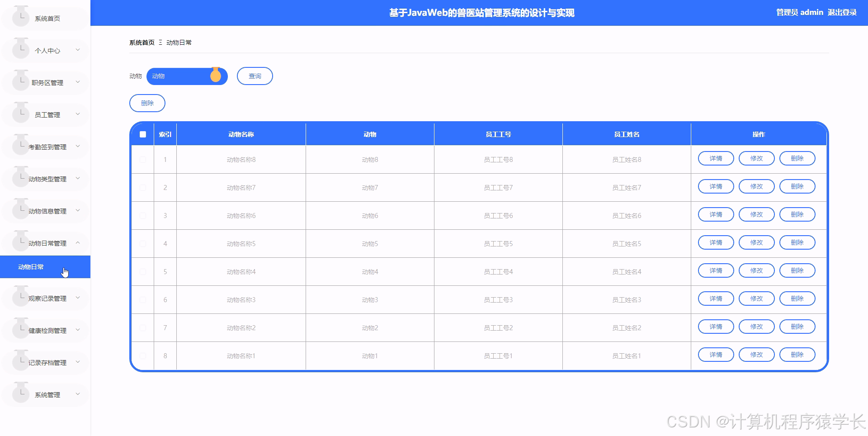Click the 动物类型管理 sidebar icon
This screenshot has height=436, width=868.
(x=20, y=178)
